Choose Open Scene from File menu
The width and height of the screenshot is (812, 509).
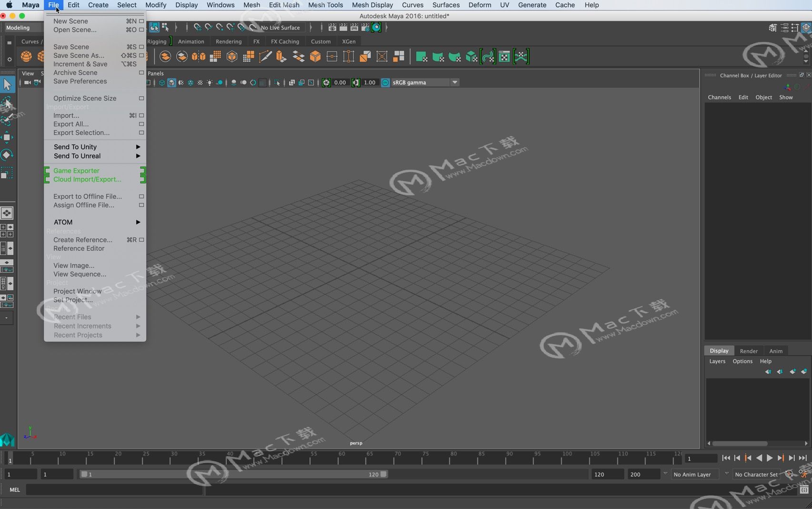(x=95, y=30)
